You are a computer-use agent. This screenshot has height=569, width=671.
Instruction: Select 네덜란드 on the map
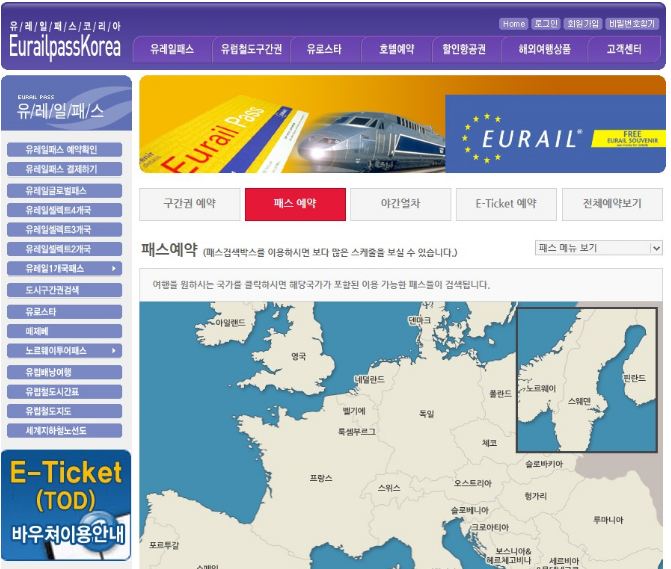coord(370,379)
